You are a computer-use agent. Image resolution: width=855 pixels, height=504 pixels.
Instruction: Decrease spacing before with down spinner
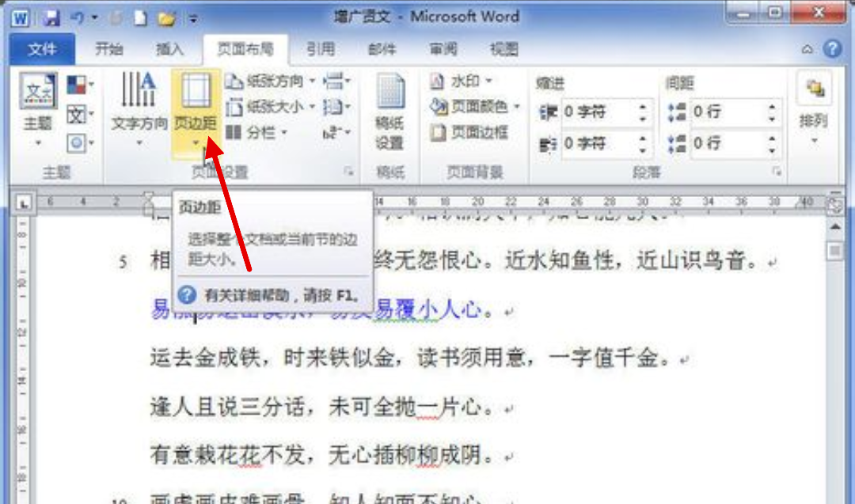click(x=772, y=118)
